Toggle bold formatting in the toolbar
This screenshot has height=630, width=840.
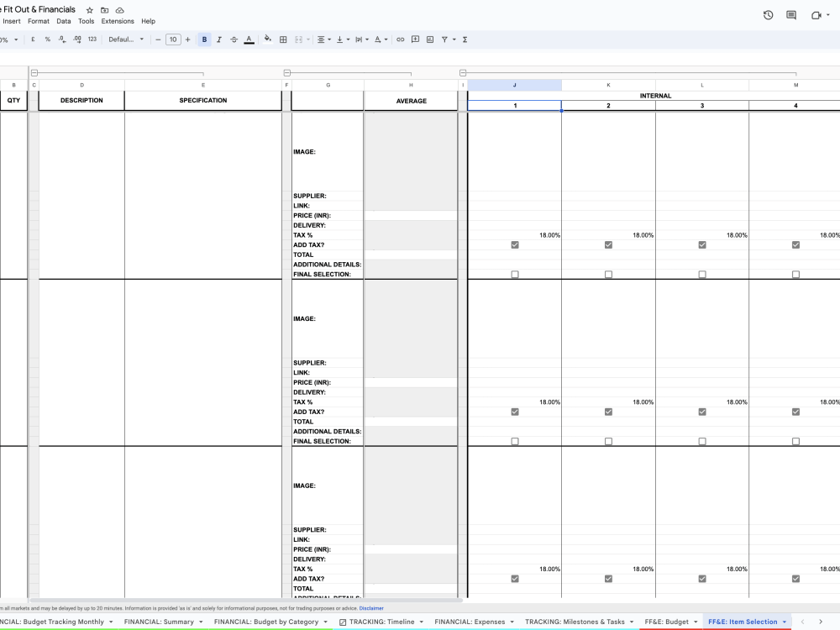[x=204, y=39]
